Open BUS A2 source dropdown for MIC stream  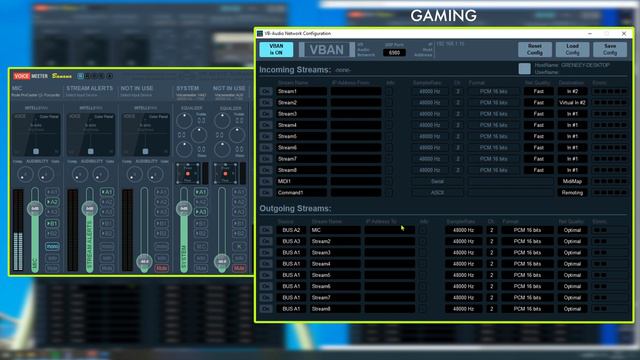pos(291,230)
